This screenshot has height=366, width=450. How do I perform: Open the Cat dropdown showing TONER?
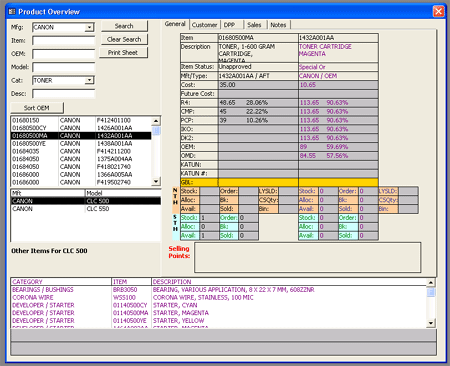89,80
